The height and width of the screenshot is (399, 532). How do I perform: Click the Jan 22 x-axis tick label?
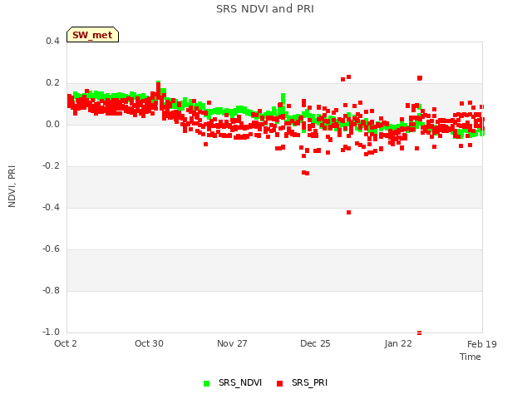pyautogui.click(x=398, y=343)
